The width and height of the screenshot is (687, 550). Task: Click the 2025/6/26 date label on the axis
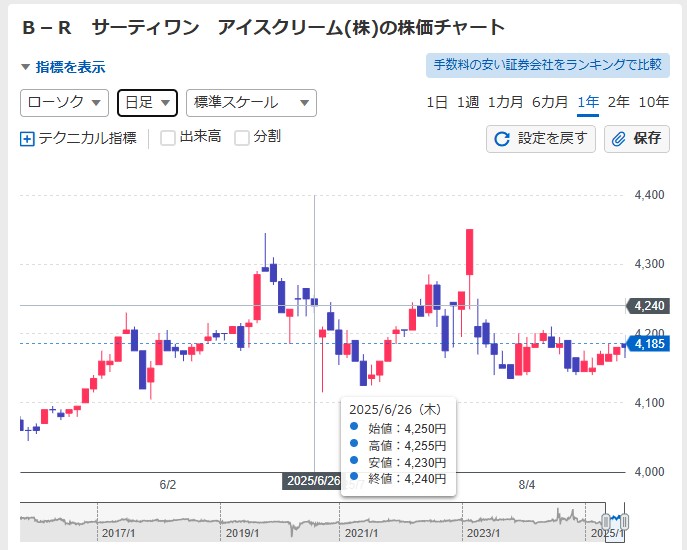coord(312,481)
